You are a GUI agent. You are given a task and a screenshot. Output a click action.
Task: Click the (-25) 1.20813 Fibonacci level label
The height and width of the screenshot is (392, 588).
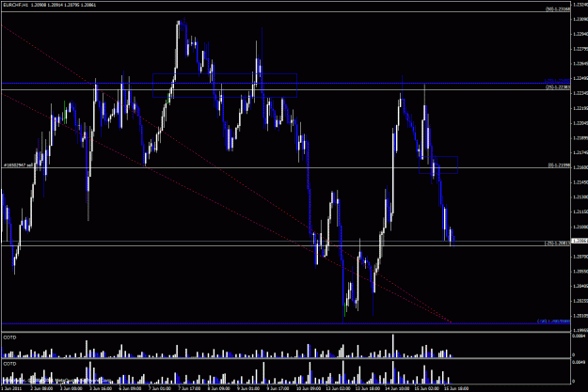coord(557,243)
